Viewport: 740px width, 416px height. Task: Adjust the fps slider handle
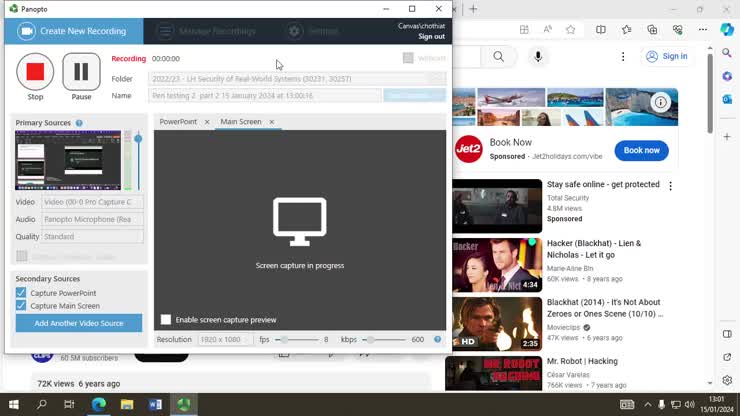click(284, 340)
